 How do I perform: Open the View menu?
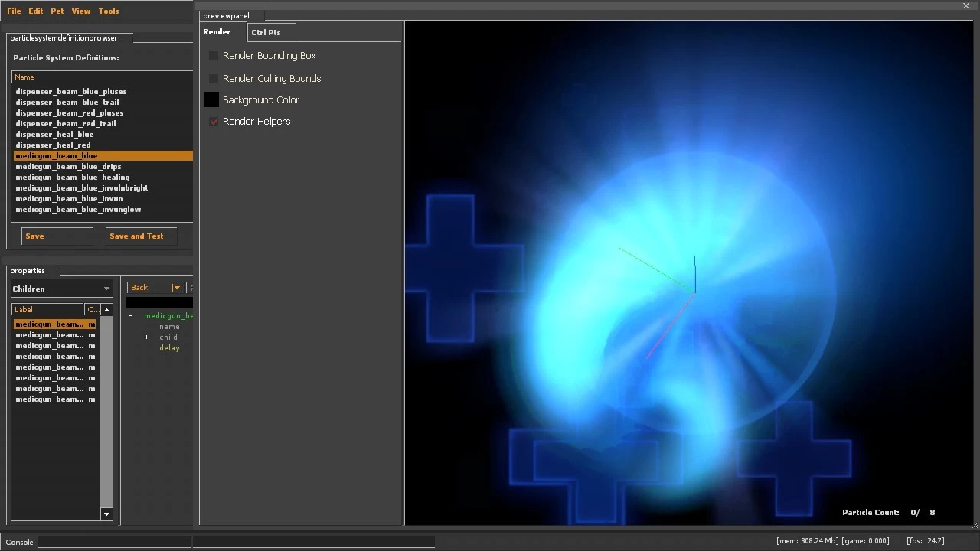(x=81, y=11)
